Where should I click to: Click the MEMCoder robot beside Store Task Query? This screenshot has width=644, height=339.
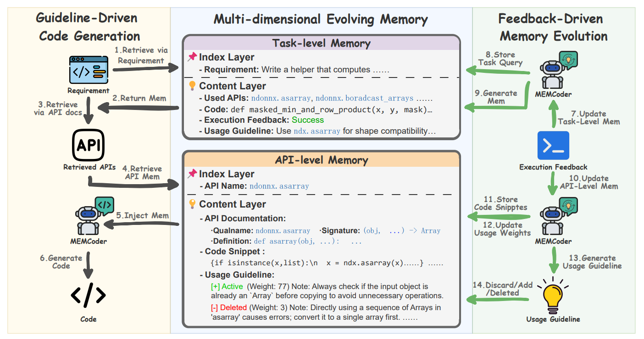coord(558,69)
